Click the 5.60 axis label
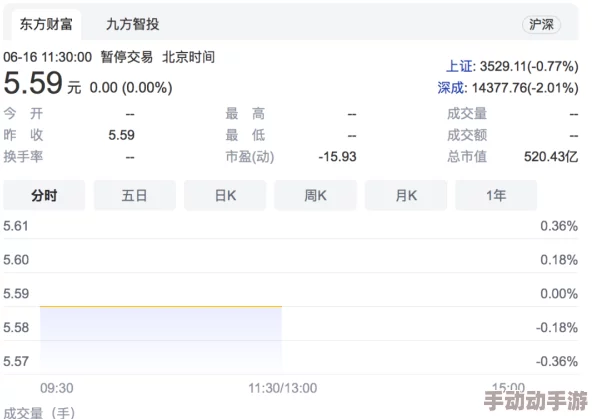 pos(16,260)
